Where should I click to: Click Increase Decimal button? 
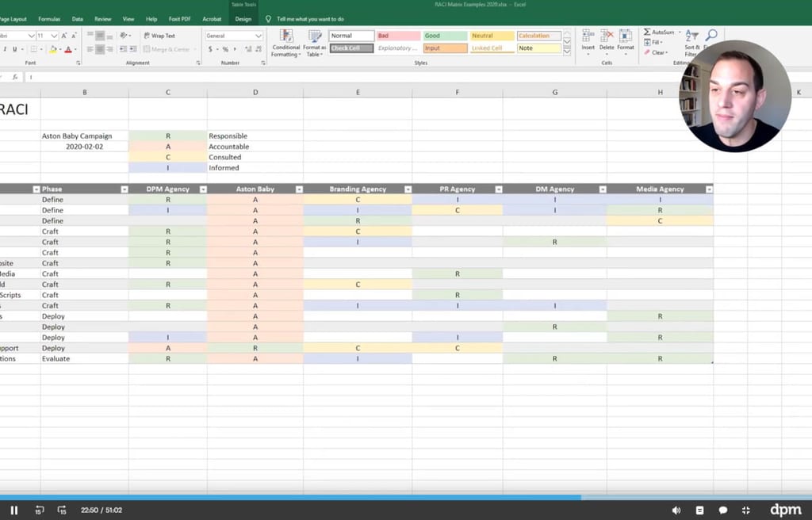[x=248, y=49]
